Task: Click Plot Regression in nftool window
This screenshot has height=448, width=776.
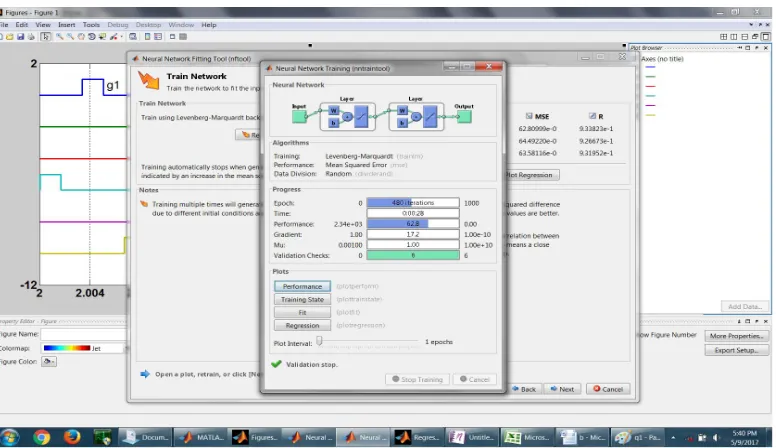Action: click(531, 175)
